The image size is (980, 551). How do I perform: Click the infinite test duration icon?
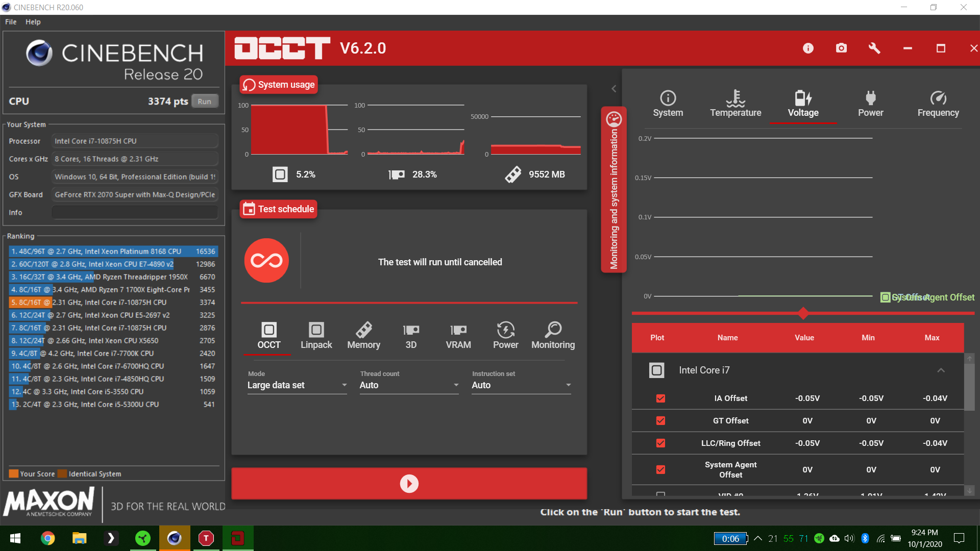click(x=266, y=261)
